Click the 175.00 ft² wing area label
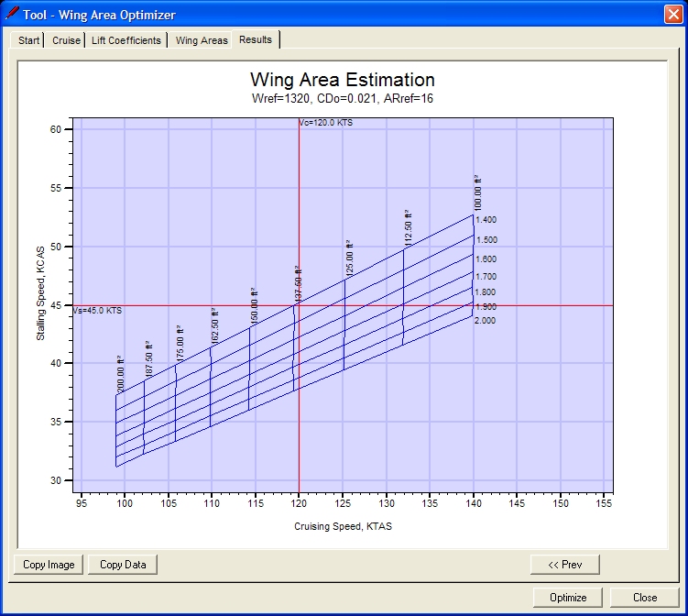Viewport: 688px width, 616px height. [180, 344]
